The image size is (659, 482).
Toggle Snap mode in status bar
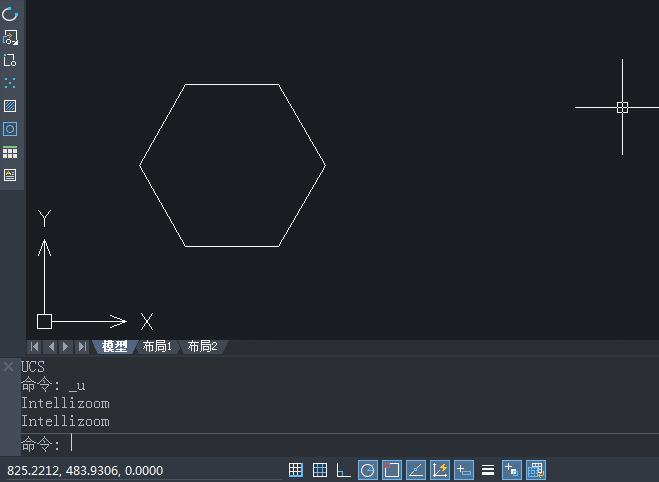[295, 470]
